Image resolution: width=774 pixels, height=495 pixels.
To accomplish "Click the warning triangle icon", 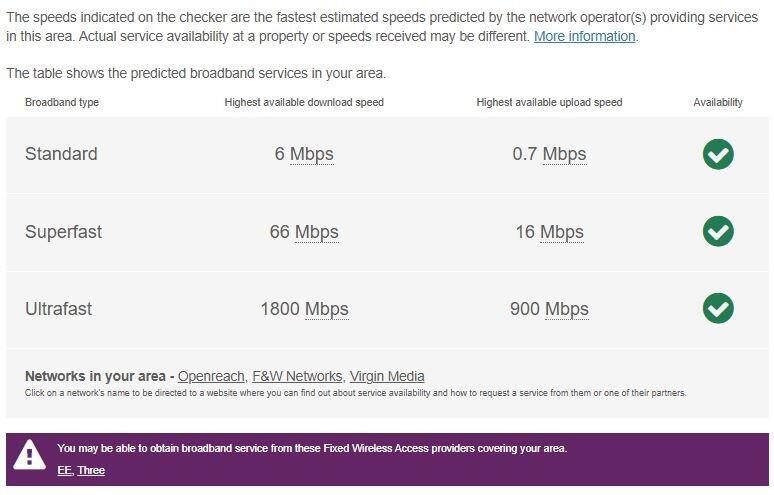I will pos(30,457).
